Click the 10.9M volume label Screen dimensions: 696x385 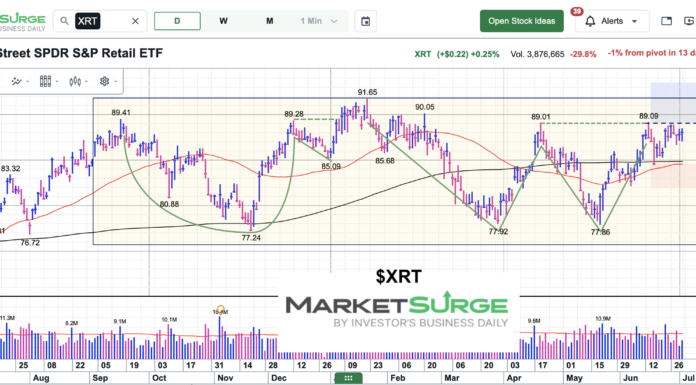pyautogui.click(x=603, y=319)
